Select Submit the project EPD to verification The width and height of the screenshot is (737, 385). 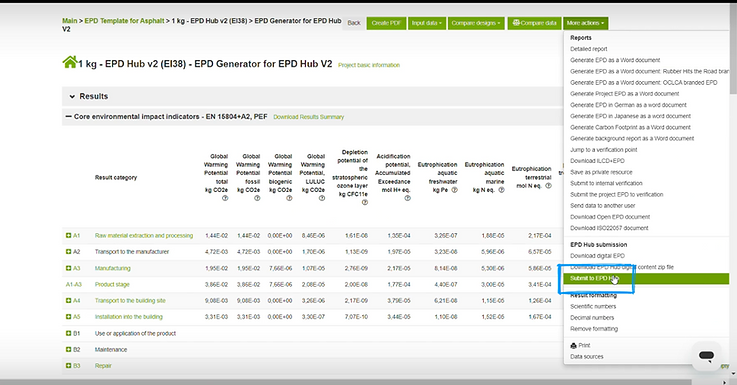pyautogui.click(x=617, y=195)
